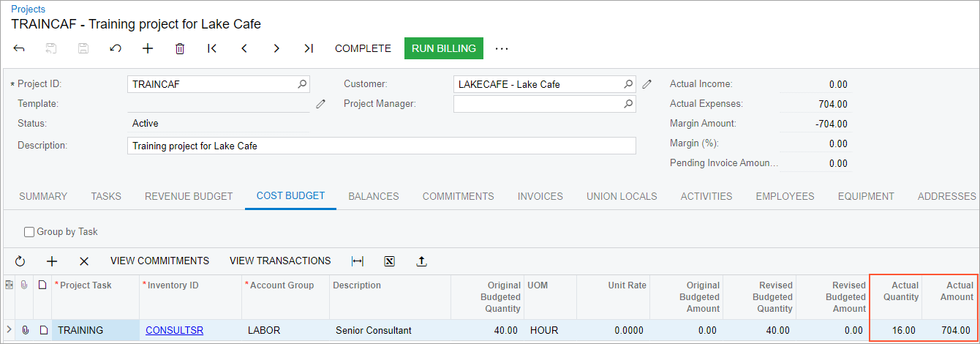980x344 pixels.
Task: Refresh the cost budget grid
Action: click(20, 261)
